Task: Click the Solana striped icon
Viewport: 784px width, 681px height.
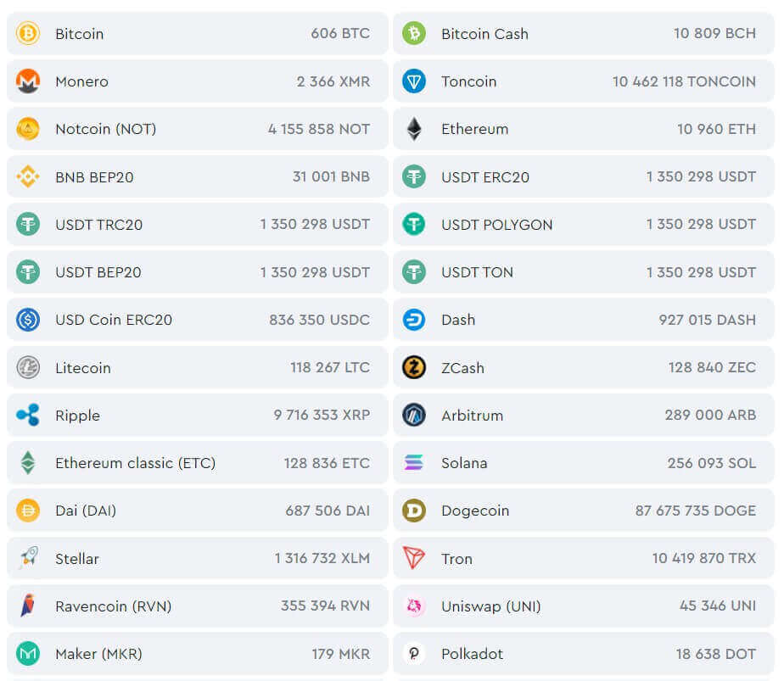Action: 414,463
